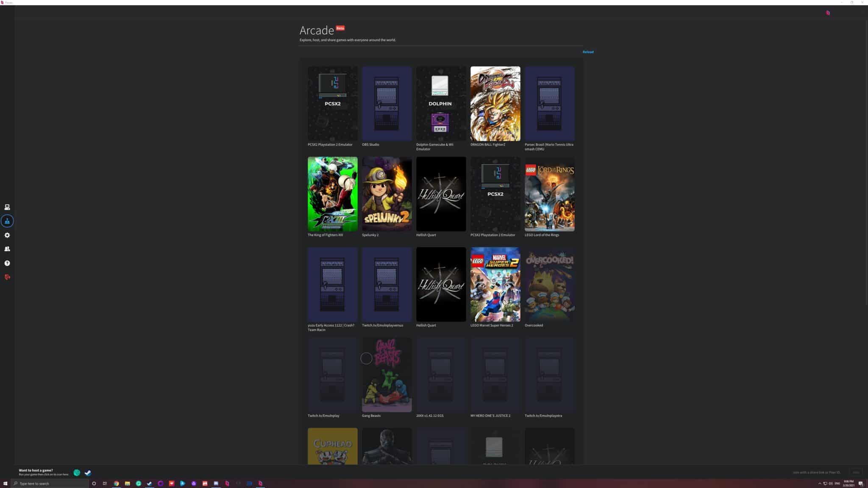The image size is (868, 488).
Task: Open the DRAGON BALL FighterZ cover
Action: (x=495, y=103)
